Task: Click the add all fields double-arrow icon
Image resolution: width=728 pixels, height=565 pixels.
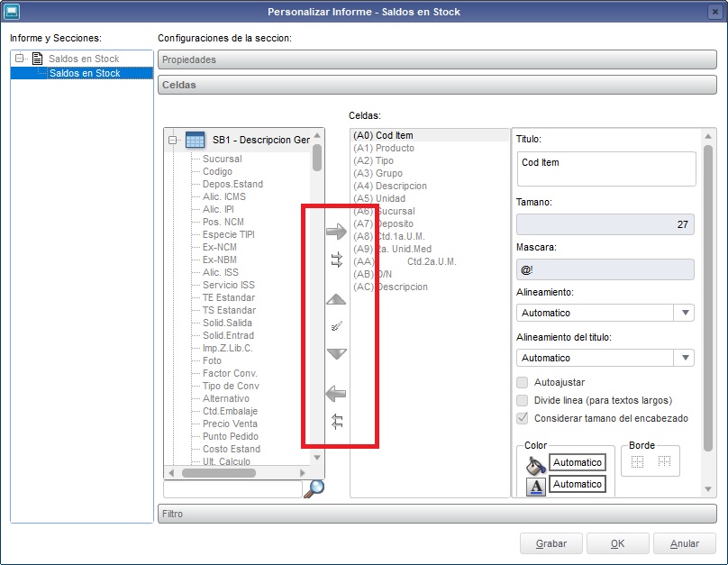Action: point(337,260)
